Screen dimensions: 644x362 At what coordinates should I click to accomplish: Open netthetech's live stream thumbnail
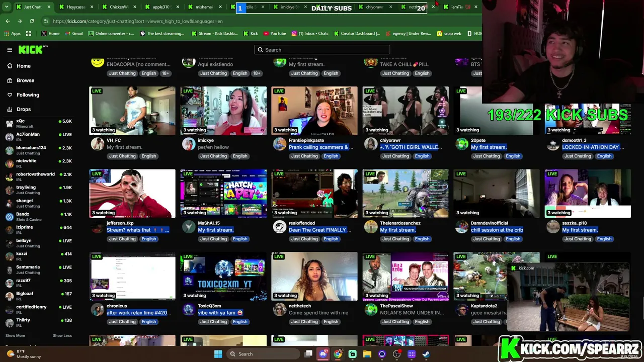tap(314, 277)
